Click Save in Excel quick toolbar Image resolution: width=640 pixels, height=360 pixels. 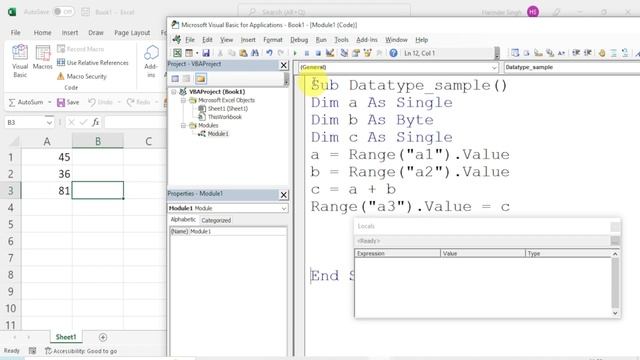[x=68, y=102]
